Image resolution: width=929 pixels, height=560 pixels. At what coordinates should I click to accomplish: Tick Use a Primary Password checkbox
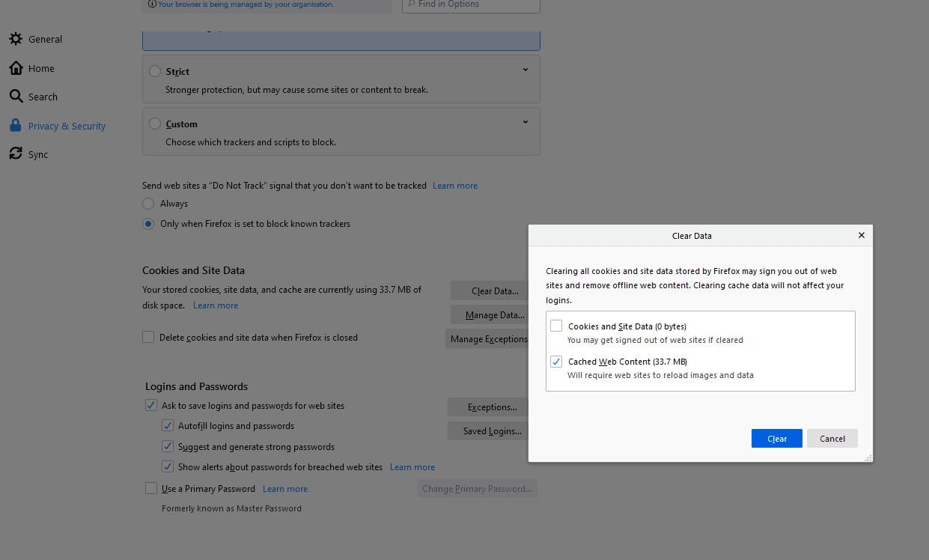[x=151, y=489]
